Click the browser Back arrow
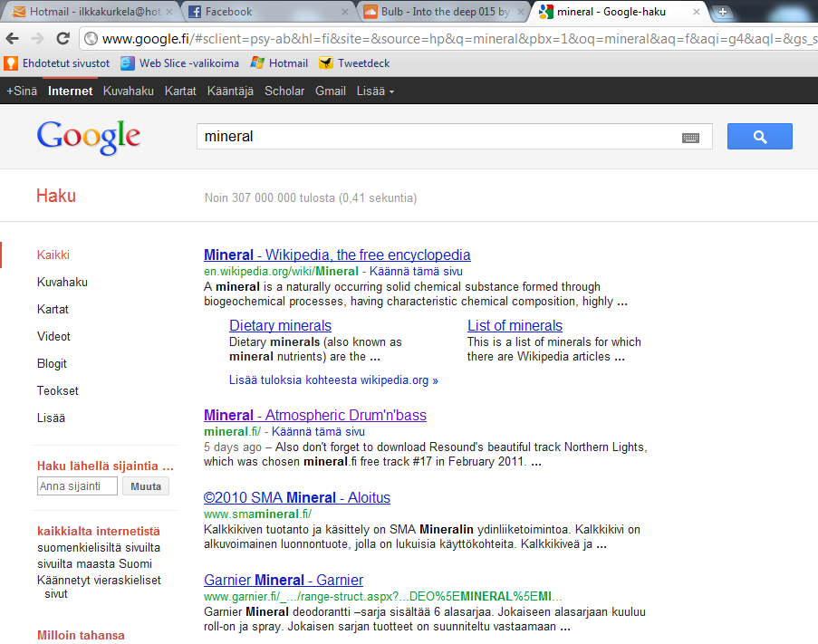The image size is (818, 644). pyautogui.click(x=13, y=38)
